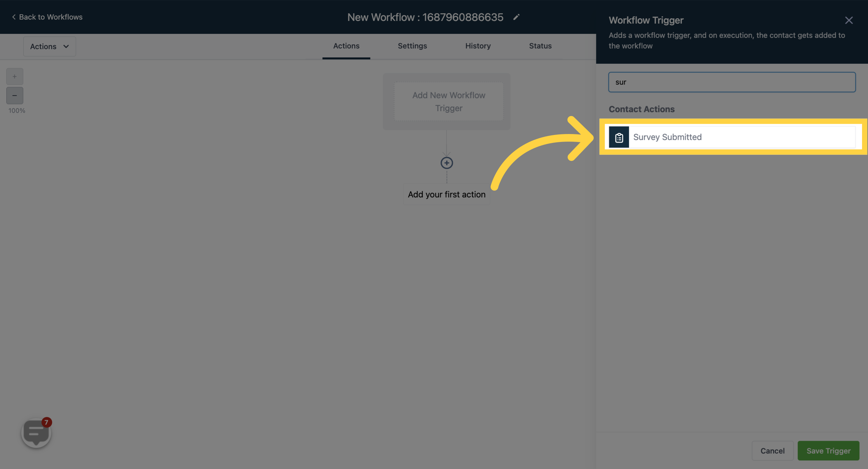Click the Add first action plus button
Viewport: 868px width, 469px height.
coord(446,162)
